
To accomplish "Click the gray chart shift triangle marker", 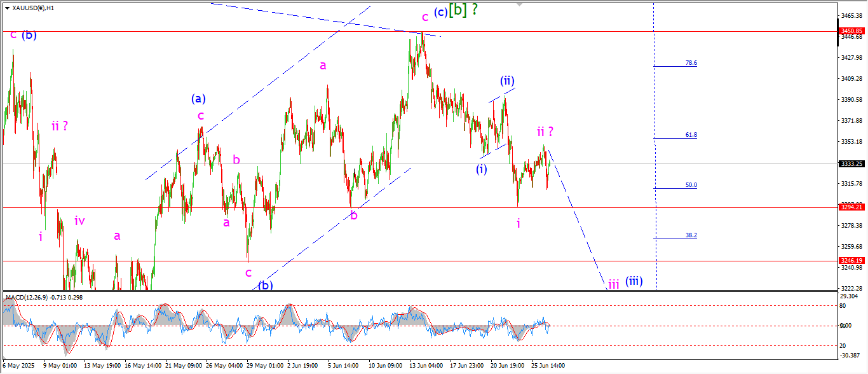I will click(x=520, y=4).
